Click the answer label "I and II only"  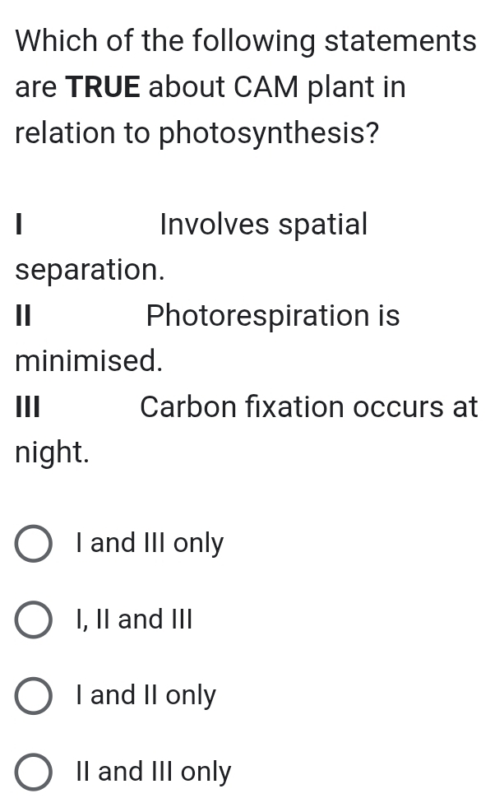coord(145,695)
